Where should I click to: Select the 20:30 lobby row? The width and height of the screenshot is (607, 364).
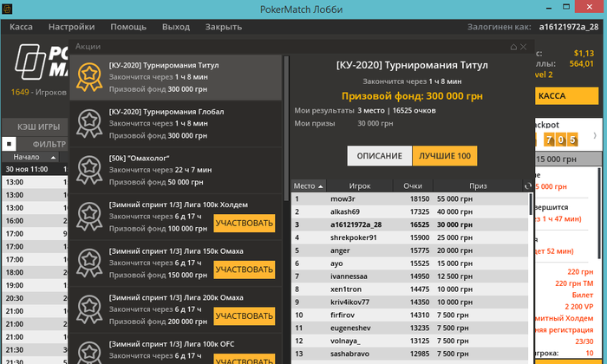tap(35, 298)
